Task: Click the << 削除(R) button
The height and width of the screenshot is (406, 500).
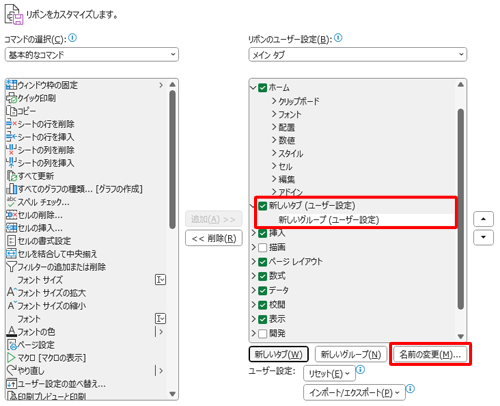Action: (x=214, y=238)
